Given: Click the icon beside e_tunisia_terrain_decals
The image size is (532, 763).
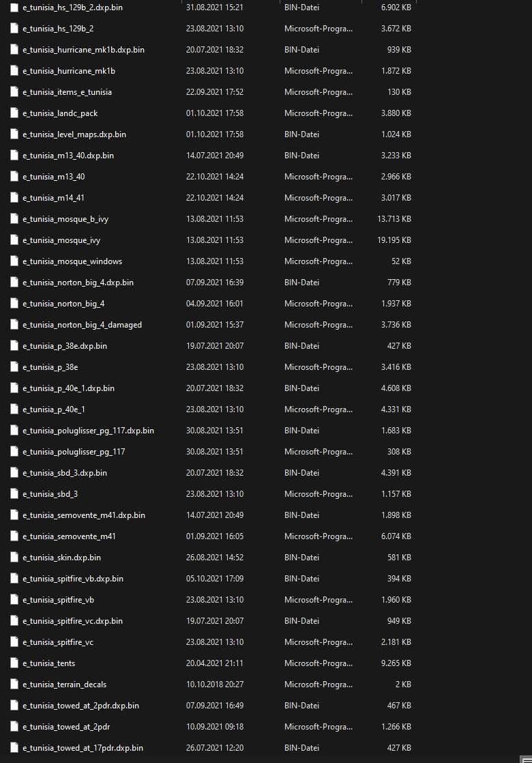Looking at the screenshot, I should point(14,684).
